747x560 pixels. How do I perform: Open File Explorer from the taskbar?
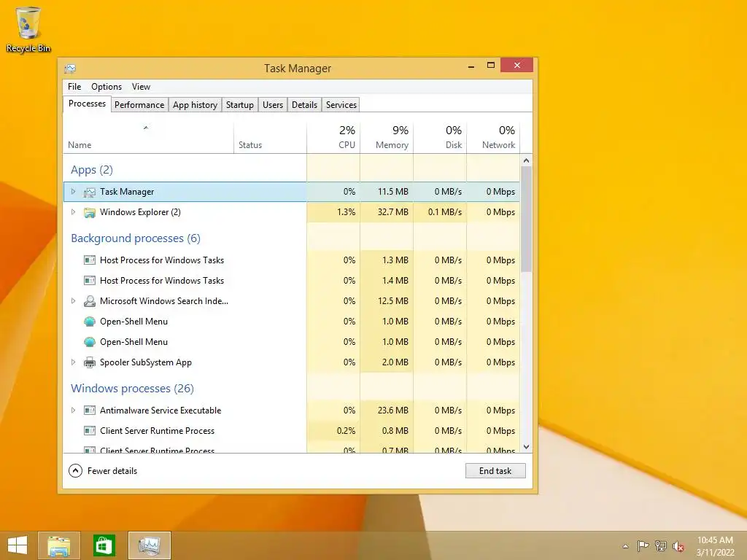(59, 545)
